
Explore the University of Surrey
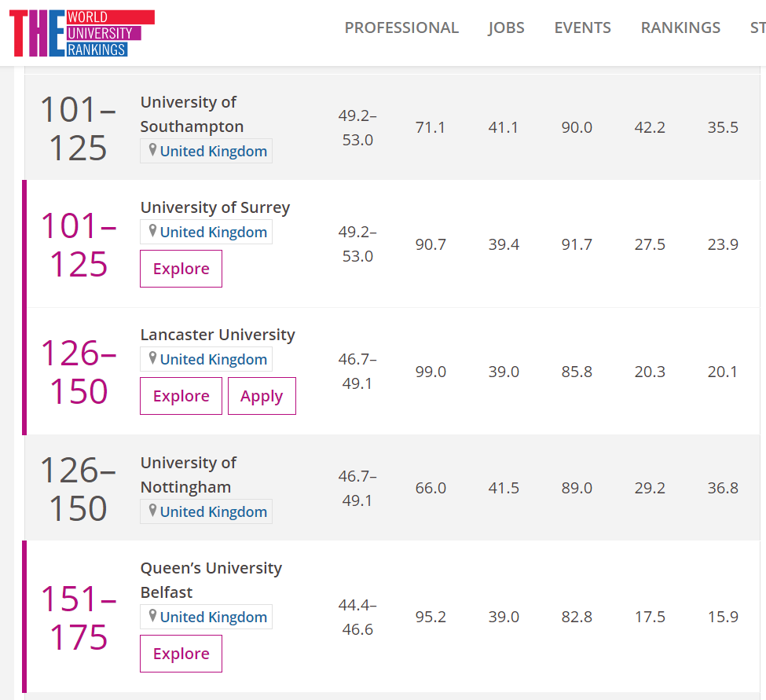(x=181, y=269)
